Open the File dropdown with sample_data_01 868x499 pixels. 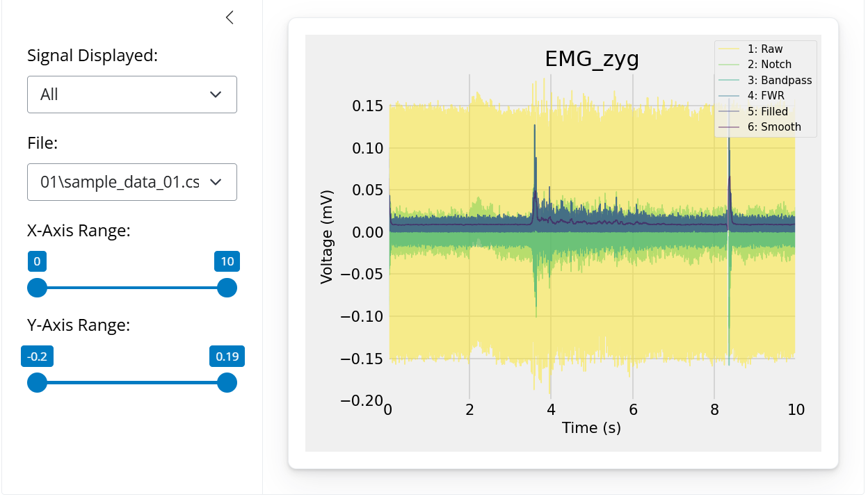point(132,182)
